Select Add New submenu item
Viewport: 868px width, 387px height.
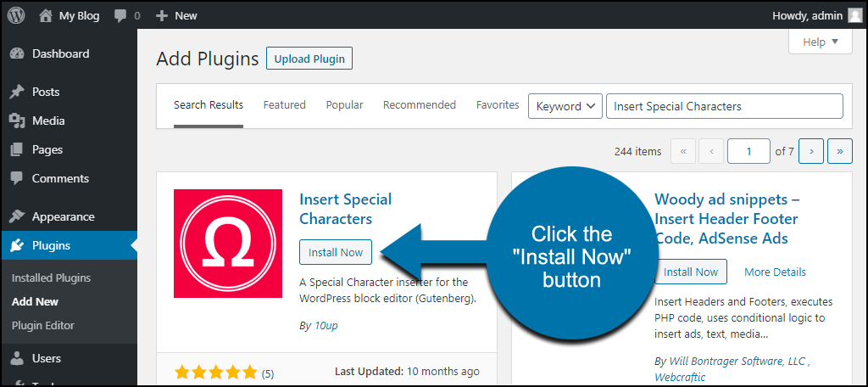pos(35,301)
